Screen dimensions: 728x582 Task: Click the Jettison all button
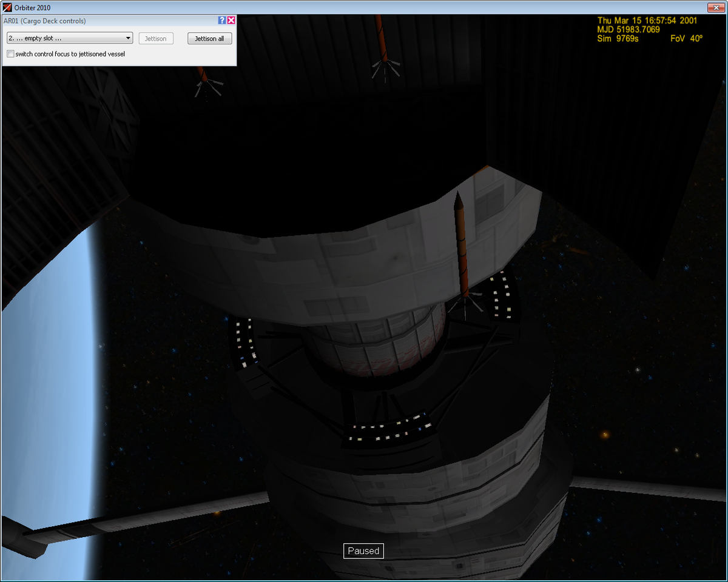(x=209, y=38)
